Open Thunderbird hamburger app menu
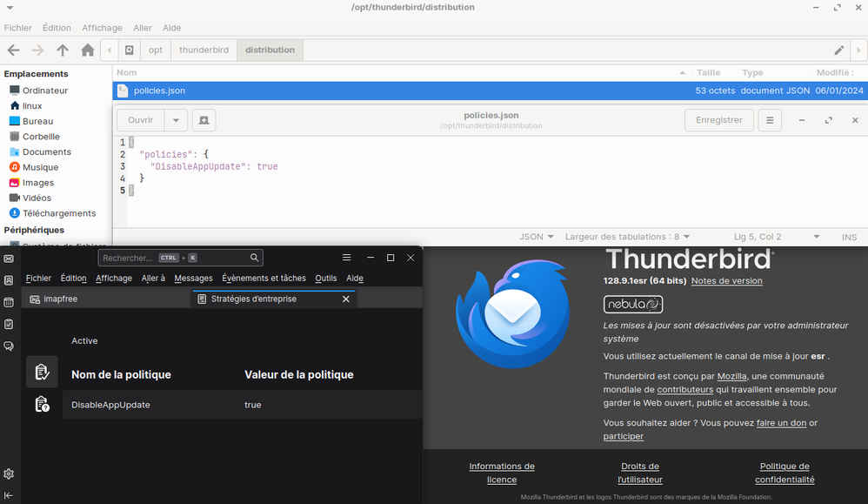The height and width of the screenshot is (504, 868). (346, 258)
